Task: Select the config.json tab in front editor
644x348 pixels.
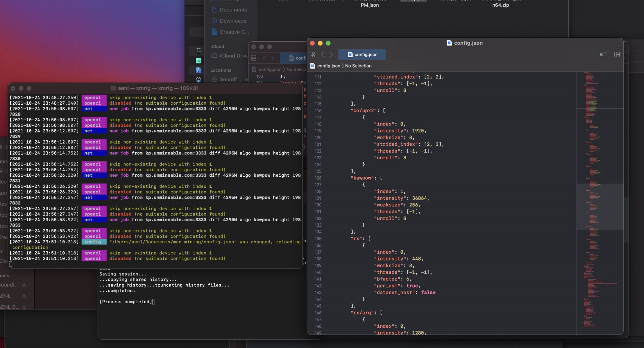Action: [x=362, y=54]
